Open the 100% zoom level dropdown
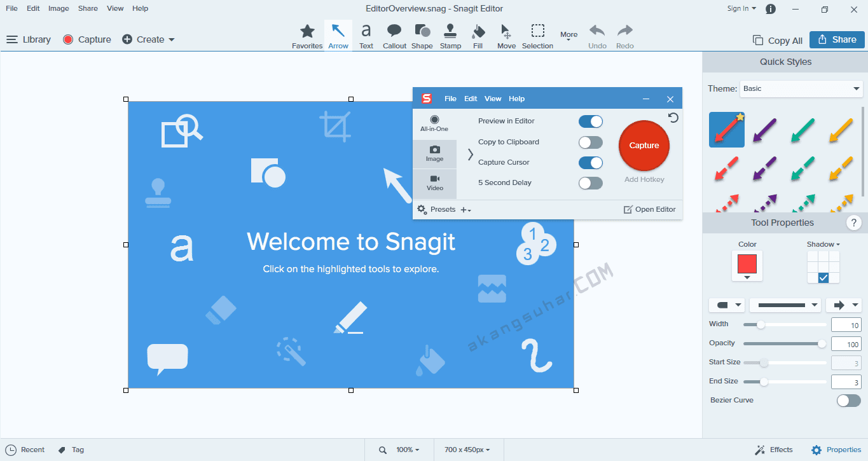 coord(408,450)
